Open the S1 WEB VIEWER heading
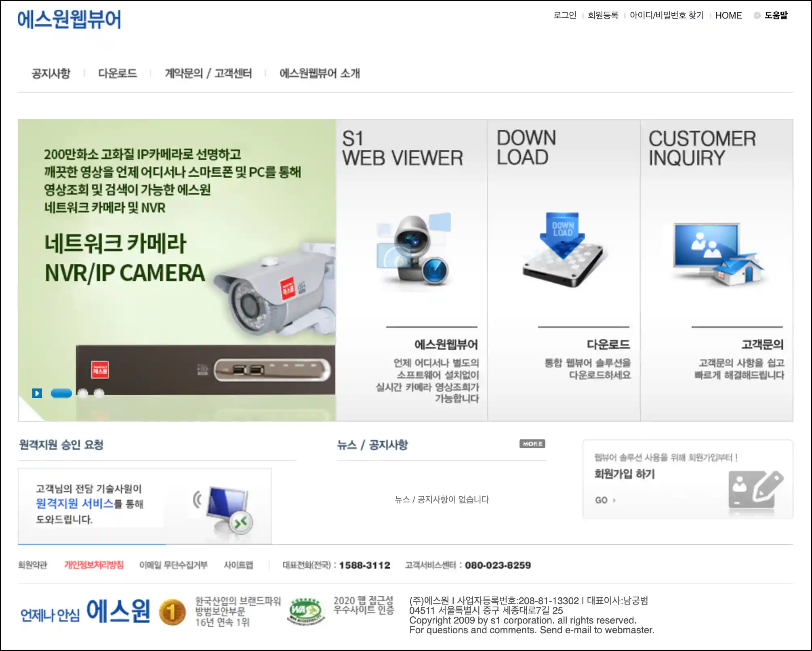Image resolution: width=812 pixels, height=651 pixels. coord(402,148)
